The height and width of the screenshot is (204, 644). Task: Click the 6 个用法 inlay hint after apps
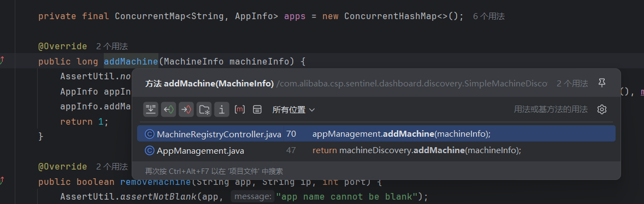coord(489,16)
